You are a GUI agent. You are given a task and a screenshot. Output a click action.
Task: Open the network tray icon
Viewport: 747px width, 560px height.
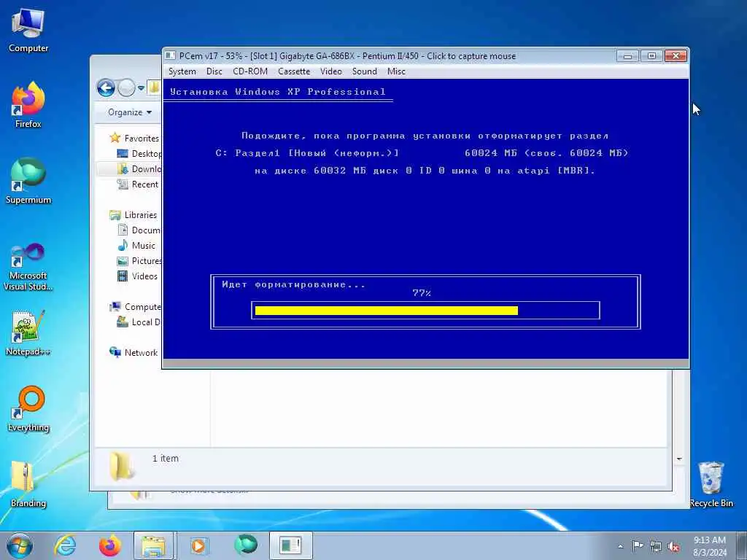[656, 547]
